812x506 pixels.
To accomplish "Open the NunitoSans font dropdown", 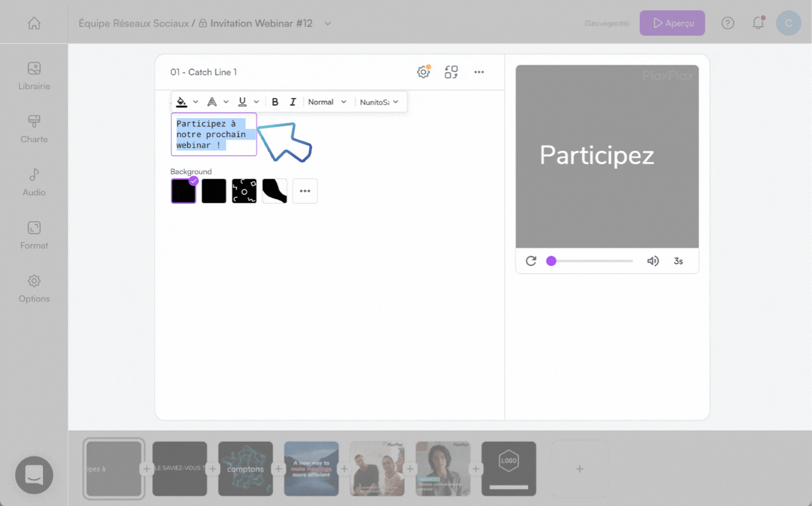I will (x=379, y=102).
